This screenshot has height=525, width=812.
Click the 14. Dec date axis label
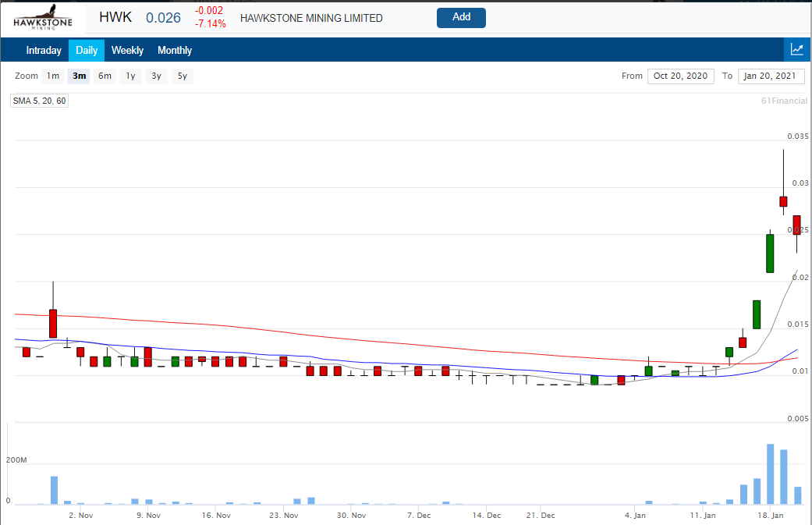click(487, 515)
